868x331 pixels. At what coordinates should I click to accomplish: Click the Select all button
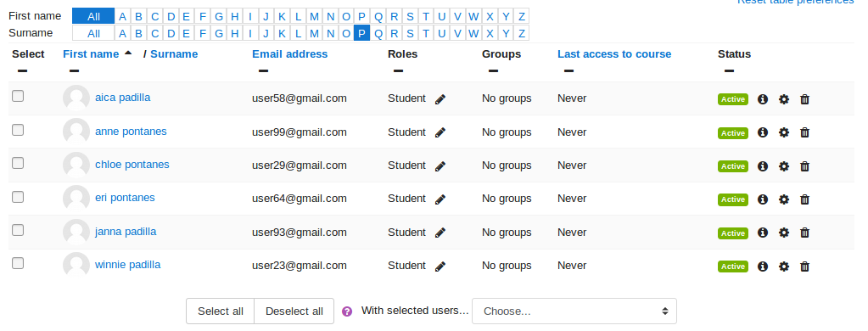(x=221, y=311)
